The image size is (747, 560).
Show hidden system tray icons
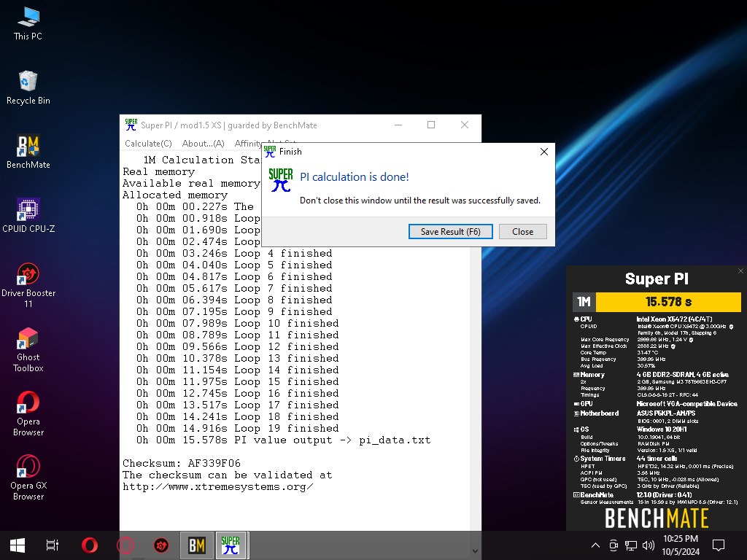[x=595, y=545]
